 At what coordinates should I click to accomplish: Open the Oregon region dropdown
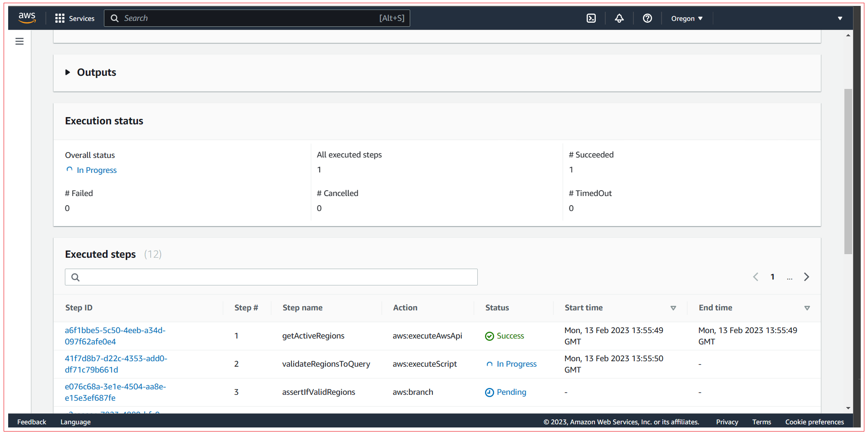687,18
